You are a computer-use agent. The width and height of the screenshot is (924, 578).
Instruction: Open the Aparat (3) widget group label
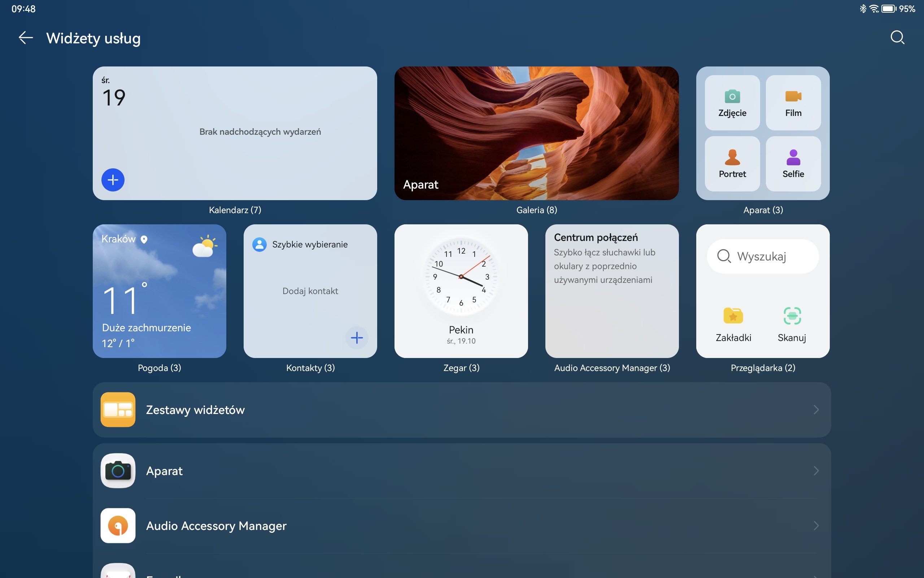coord(763,210)
